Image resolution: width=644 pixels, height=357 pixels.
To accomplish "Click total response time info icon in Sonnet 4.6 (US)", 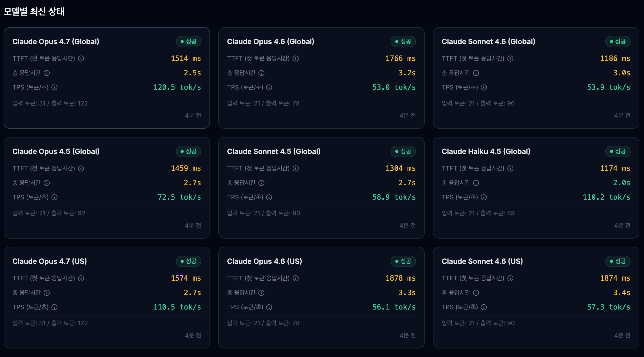I will tap(476, 293).
